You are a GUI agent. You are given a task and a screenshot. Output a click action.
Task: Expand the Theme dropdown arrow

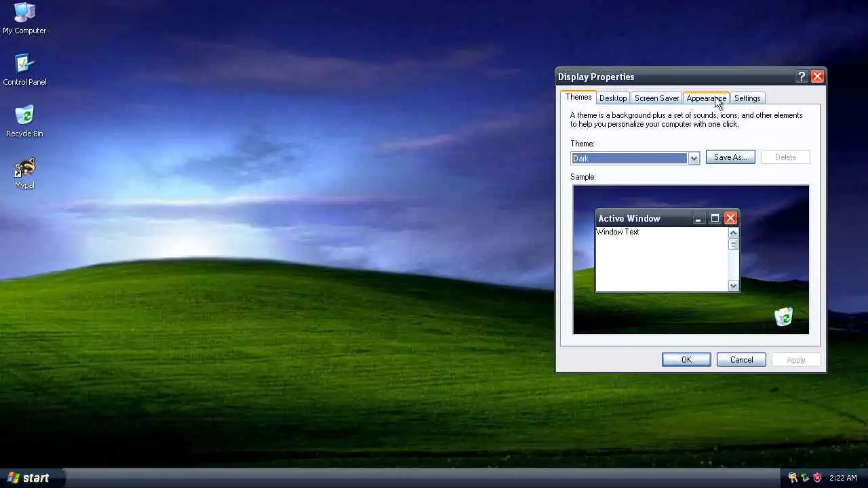click(x=694, y=159)
